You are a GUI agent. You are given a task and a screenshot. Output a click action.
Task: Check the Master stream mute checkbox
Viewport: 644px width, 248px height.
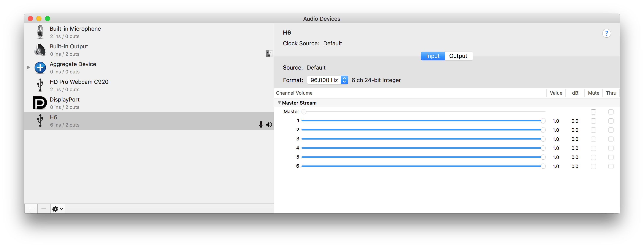pyautogui.click(x=594, y=112)
